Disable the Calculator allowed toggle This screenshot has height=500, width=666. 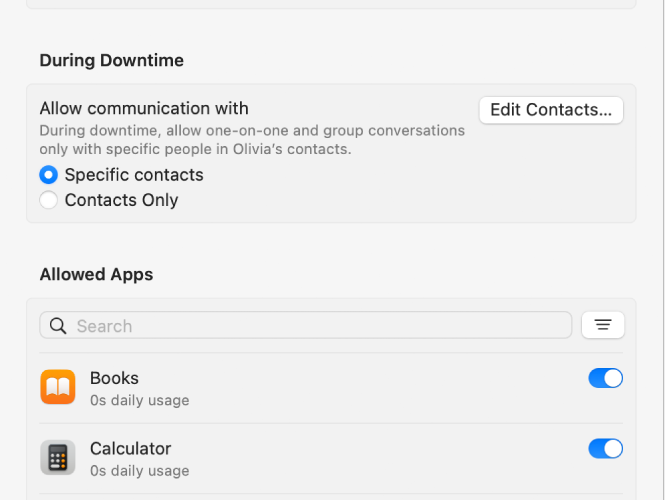coord(605,449)
